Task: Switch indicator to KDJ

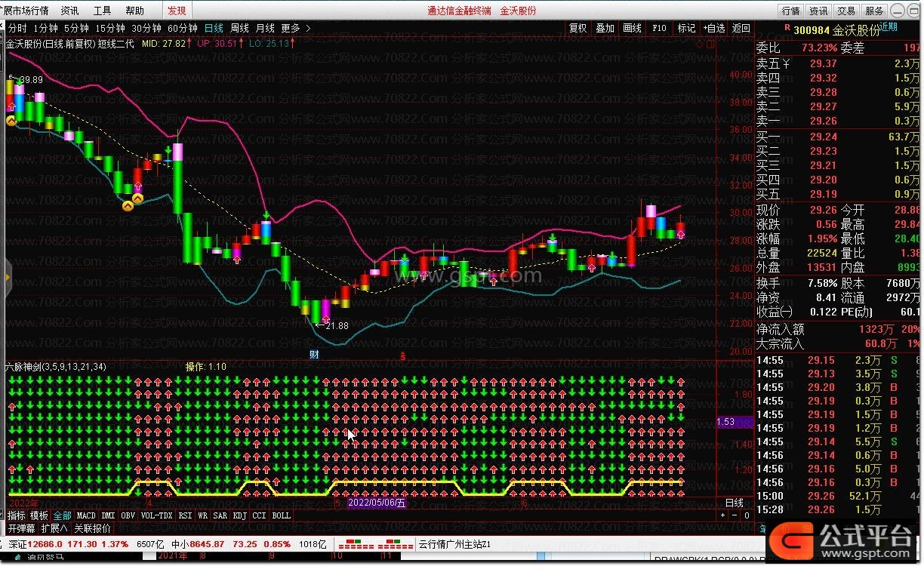Action: pos(240,515)
